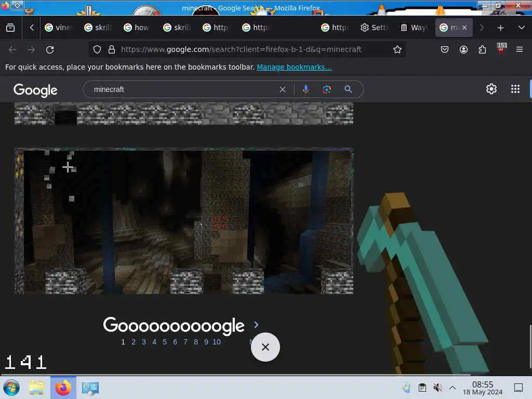Viewport: 532px width, 399px height.
Task: Open tracking protection shield icon
Action: tap(97, 49)
